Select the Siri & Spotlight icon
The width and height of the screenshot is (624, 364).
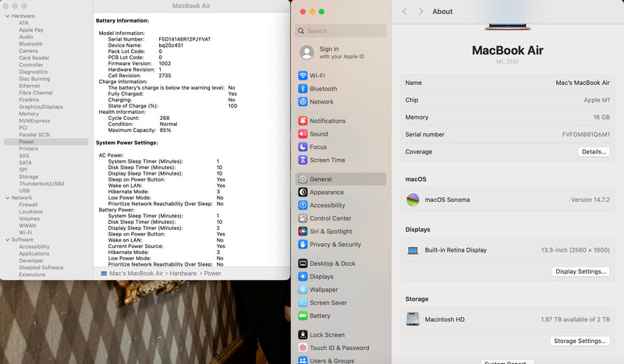(303, 231)
